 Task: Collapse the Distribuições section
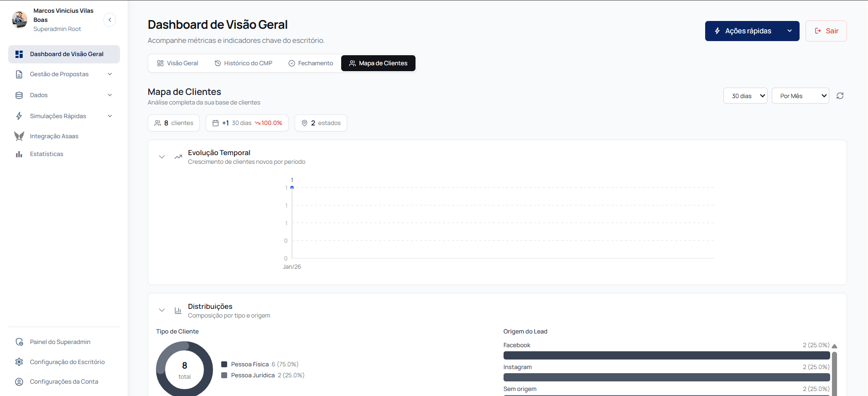(162, 310)
